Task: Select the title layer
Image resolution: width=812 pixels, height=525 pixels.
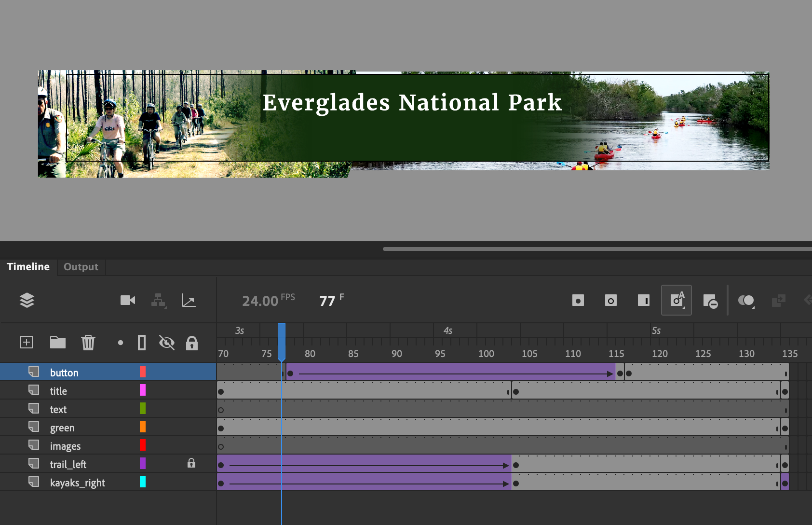Action: click(108, 390)
